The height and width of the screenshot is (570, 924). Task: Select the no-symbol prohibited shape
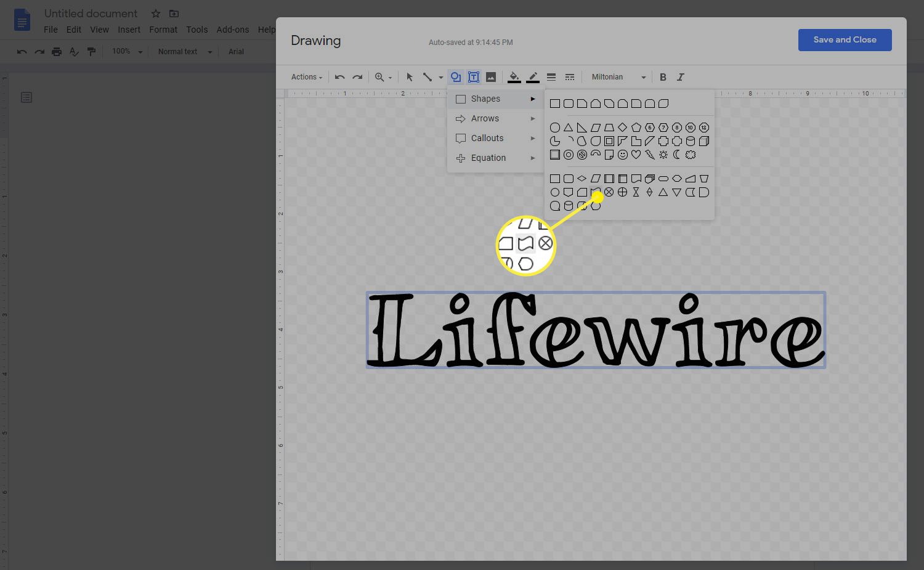click(x=582, y=155)
